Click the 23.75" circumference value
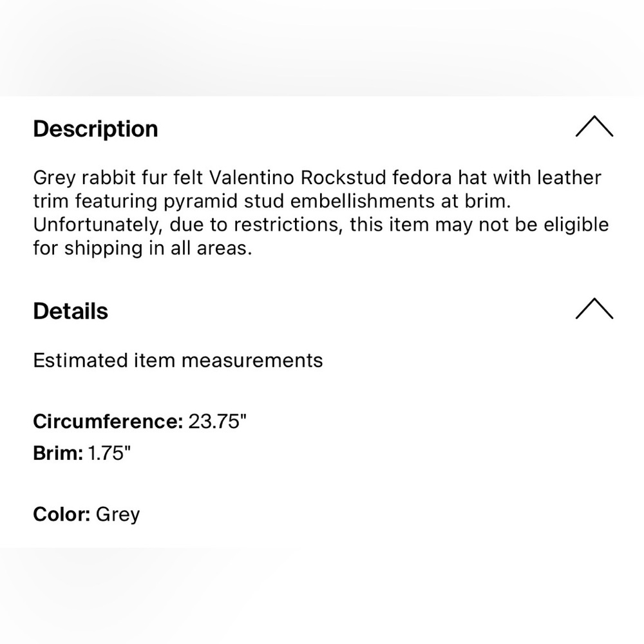This screenshot has height=644, width=644. (217, 421)
